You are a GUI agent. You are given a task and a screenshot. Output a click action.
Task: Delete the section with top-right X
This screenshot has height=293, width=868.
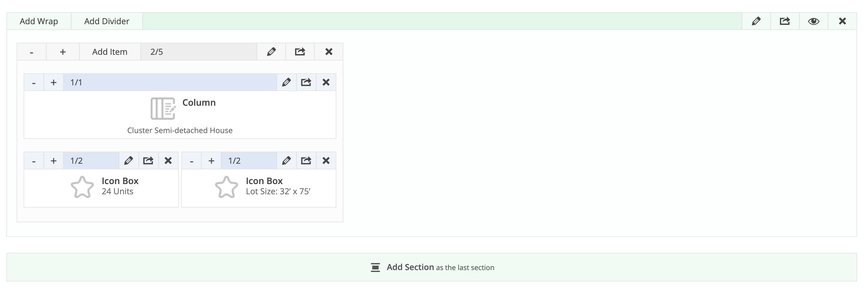(x=842, y=21)
